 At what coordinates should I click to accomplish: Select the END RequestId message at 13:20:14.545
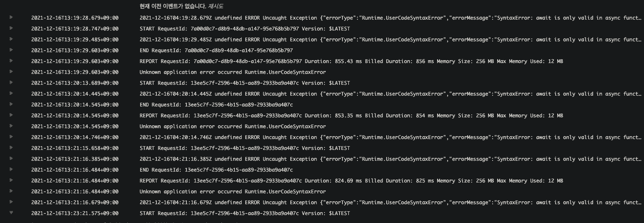(216, 105)
